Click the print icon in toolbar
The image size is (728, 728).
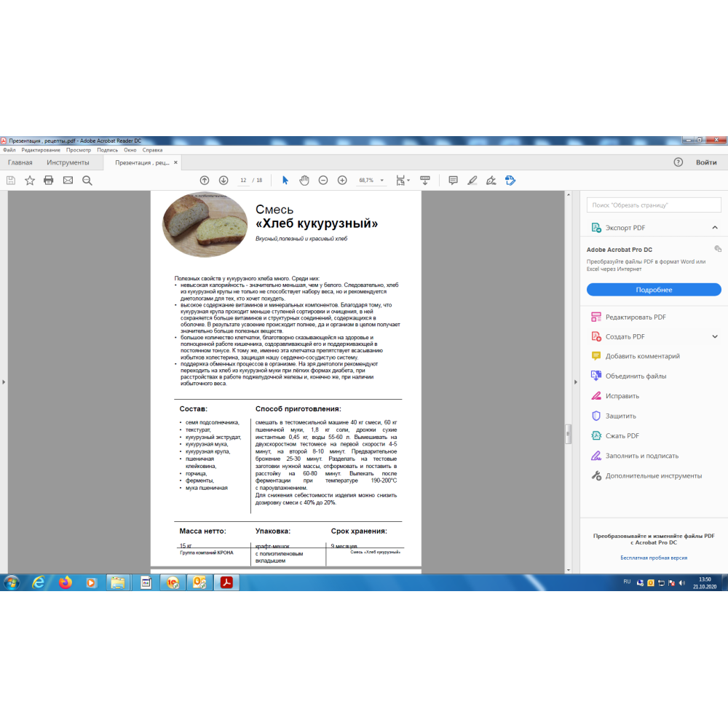click(49, 181)
